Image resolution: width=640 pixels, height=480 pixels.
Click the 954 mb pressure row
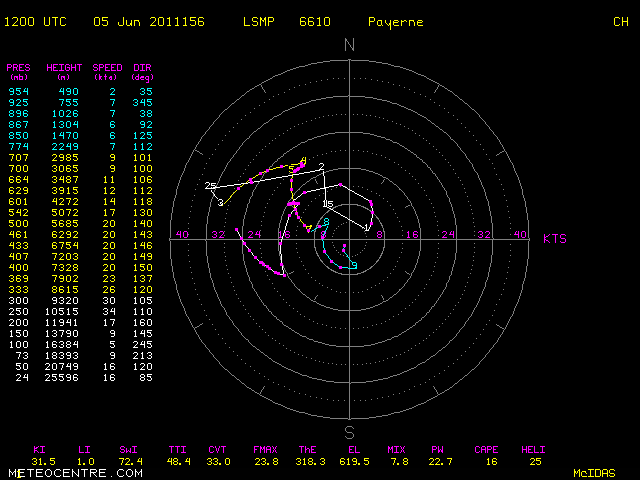click(20, 91)
